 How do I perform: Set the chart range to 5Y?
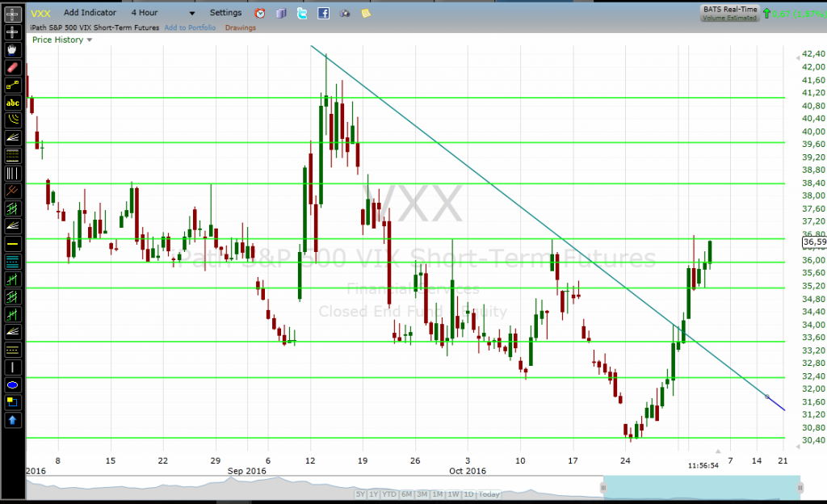pos(360,494)
